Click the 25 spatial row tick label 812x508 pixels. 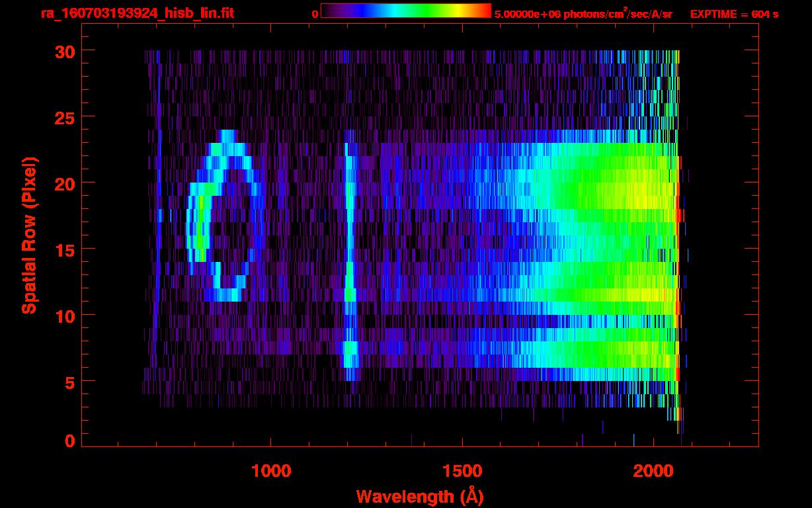point(65,117)
